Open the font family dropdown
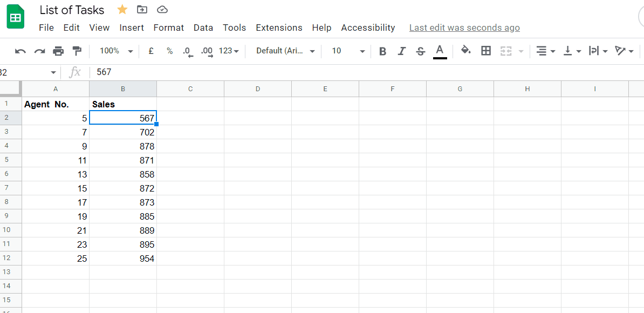The image size is (644, 313). (283, 51)
